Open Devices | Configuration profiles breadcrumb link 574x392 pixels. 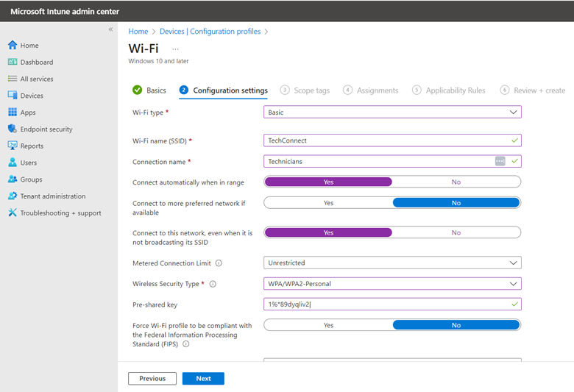click(x=210, y=32)
